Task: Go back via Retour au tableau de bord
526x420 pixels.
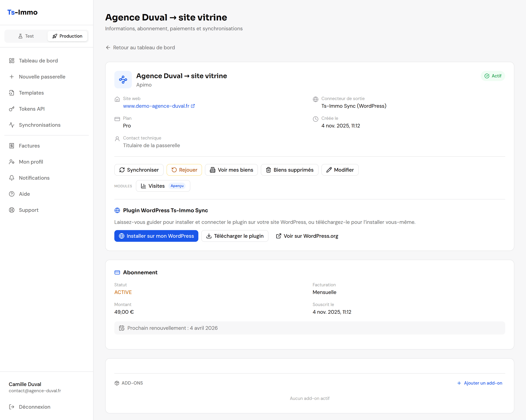Action: [140, 47]
